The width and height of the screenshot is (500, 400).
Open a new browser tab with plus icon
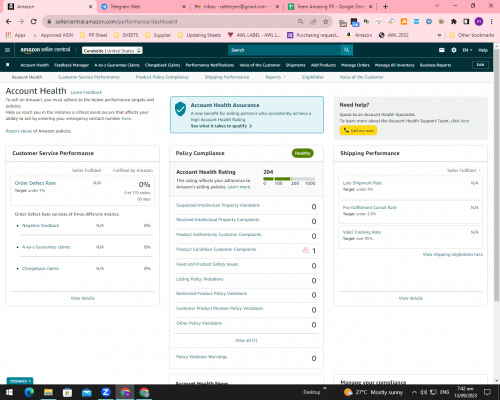click(x=385, y=6)
